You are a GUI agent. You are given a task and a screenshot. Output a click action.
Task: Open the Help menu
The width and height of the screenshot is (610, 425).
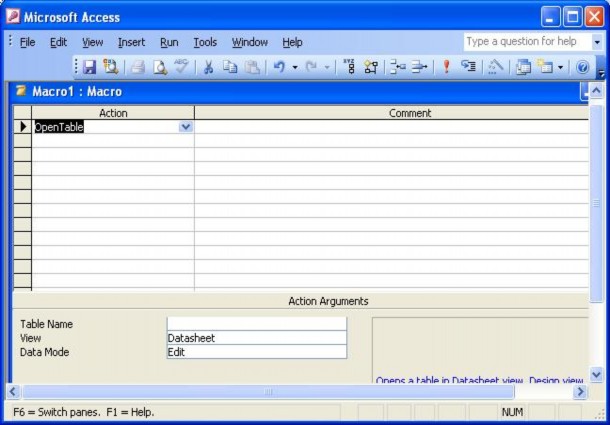point(293,42)
